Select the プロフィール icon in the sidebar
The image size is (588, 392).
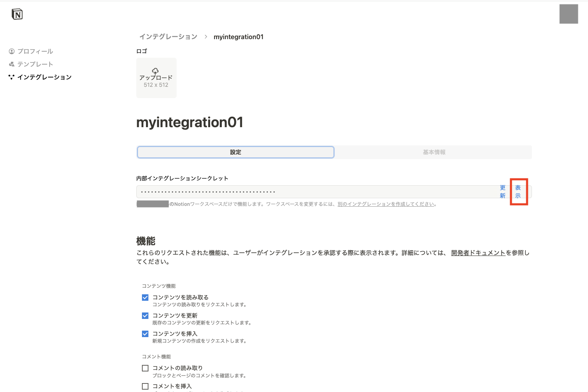pyautogui.click(x=11, y=51)
